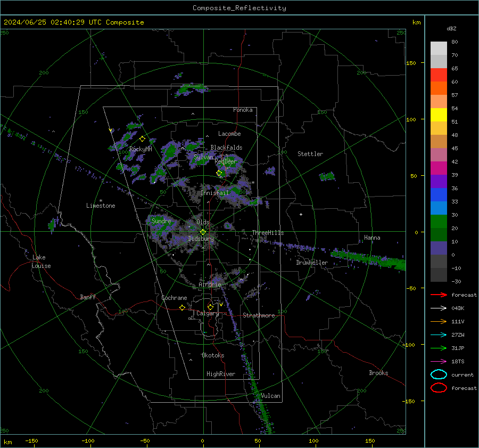Click the Vulcan label
479x448 pixels.
tap(271, 396)
